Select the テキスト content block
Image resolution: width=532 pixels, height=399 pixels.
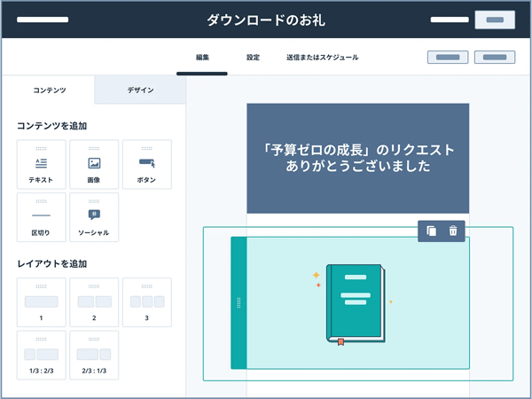coord(41,165)
